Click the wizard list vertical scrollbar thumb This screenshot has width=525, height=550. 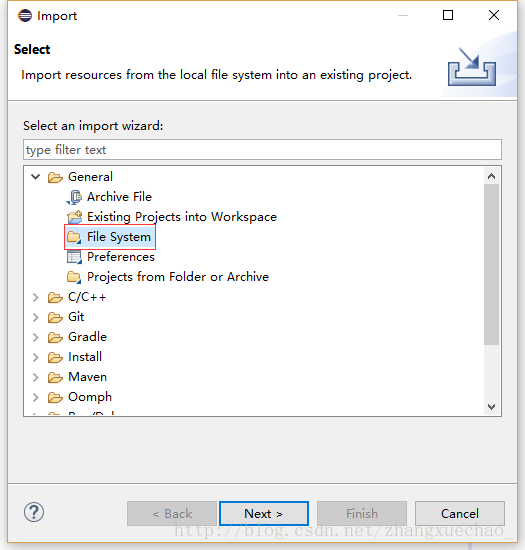[x=491, y=265]
